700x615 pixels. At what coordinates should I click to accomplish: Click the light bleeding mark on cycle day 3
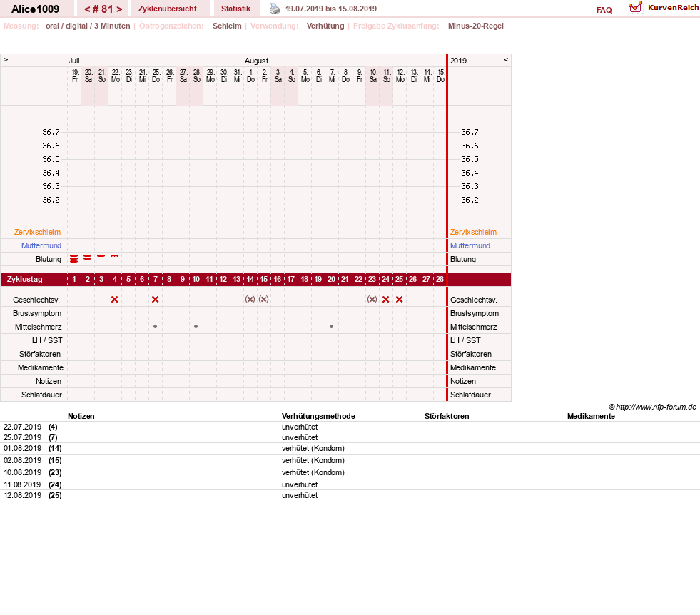(x=101, y=255)
